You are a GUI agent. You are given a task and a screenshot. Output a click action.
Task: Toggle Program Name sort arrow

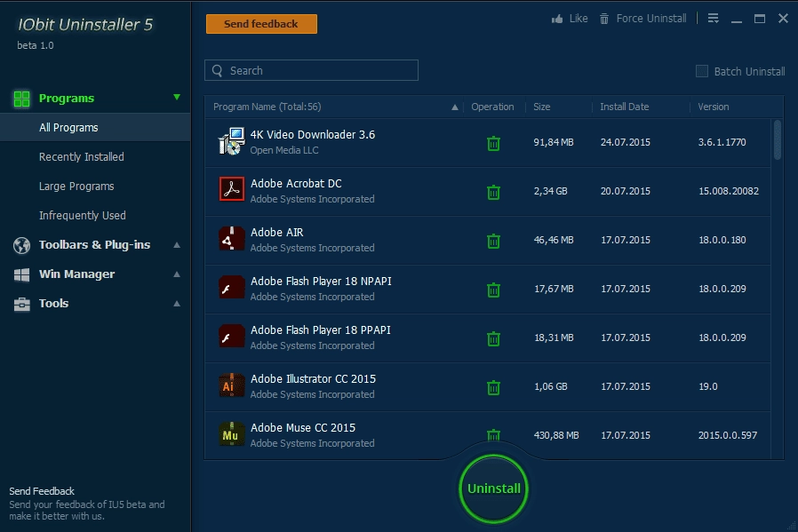click(454, 107)
